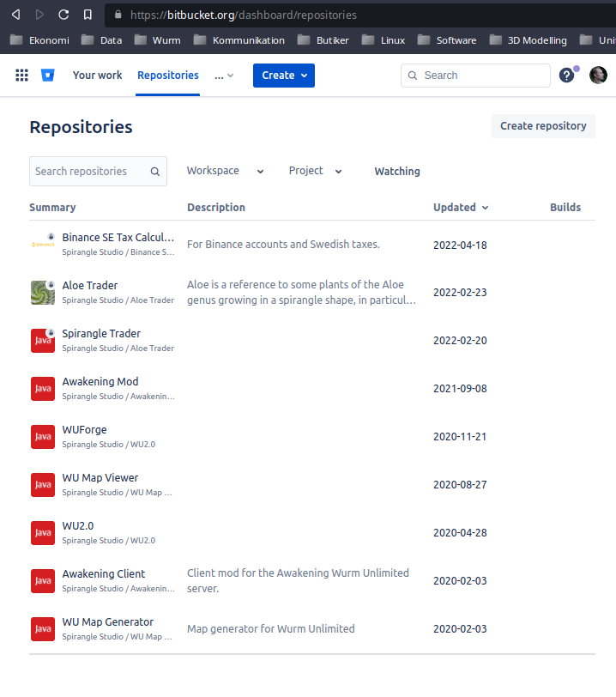616x697 pixels.
Task: Open the Software bookmarks folder
Action: (x=447, y=40)
